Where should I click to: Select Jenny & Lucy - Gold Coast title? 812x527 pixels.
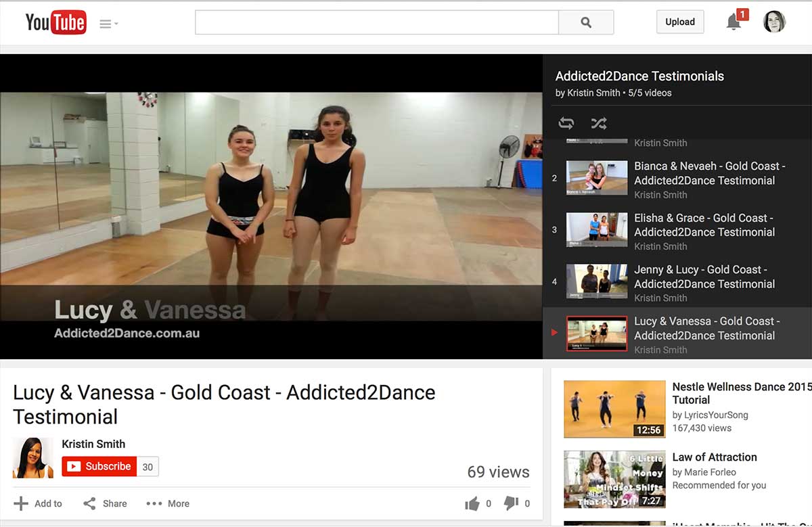[x=704, y=277]
